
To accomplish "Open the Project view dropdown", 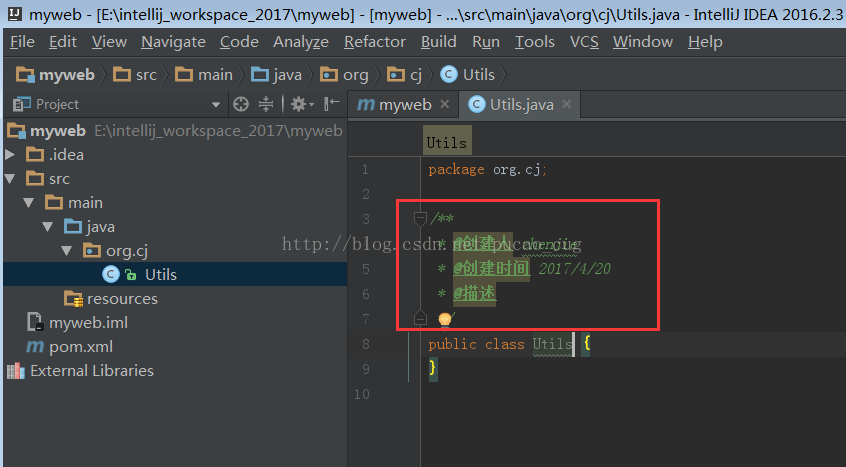I will coord(216,104).
